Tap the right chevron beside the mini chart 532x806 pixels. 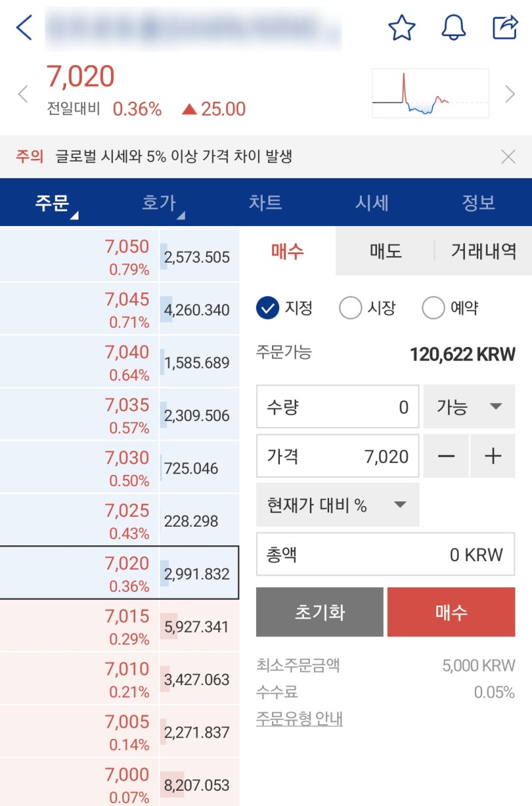click(x=509, y=93)
